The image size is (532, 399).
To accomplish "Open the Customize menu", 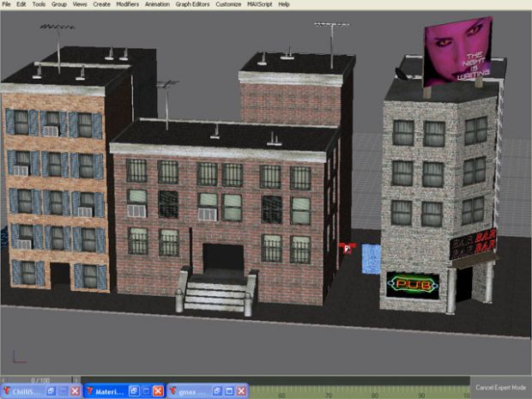I will pos(228,4).
